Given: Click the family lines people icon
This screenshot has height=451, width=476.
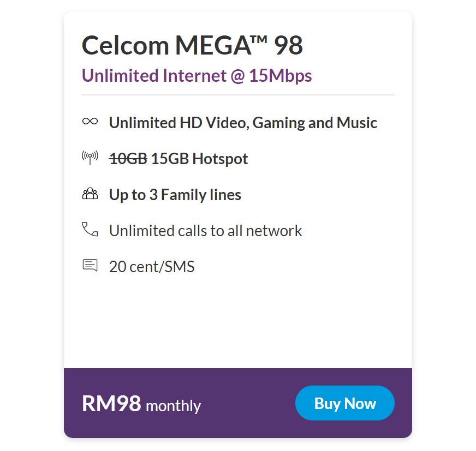Looking at the screenshot, I should point(90,194).
